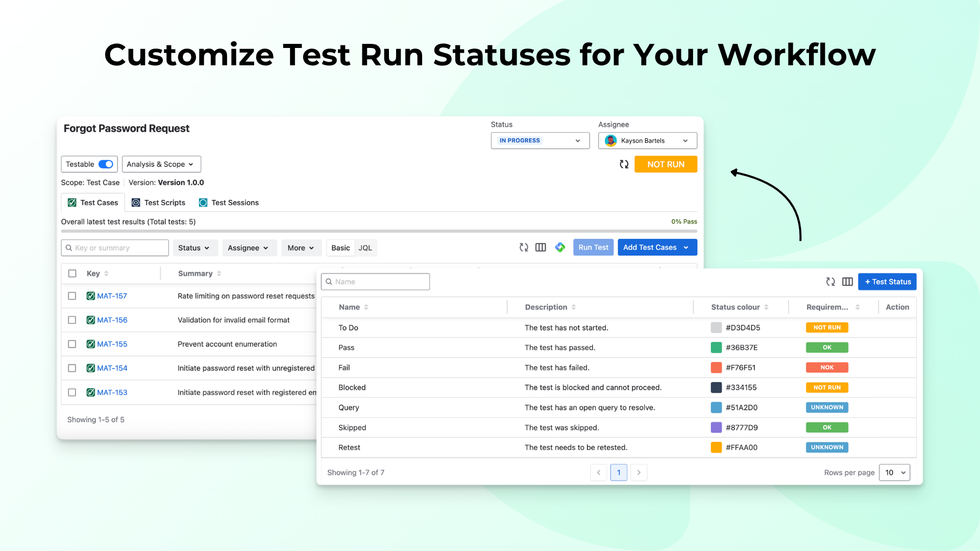Open the Assignee Kayson Bartels dropdown
This screenshot has width=980, height=551.
click(647, 141)
